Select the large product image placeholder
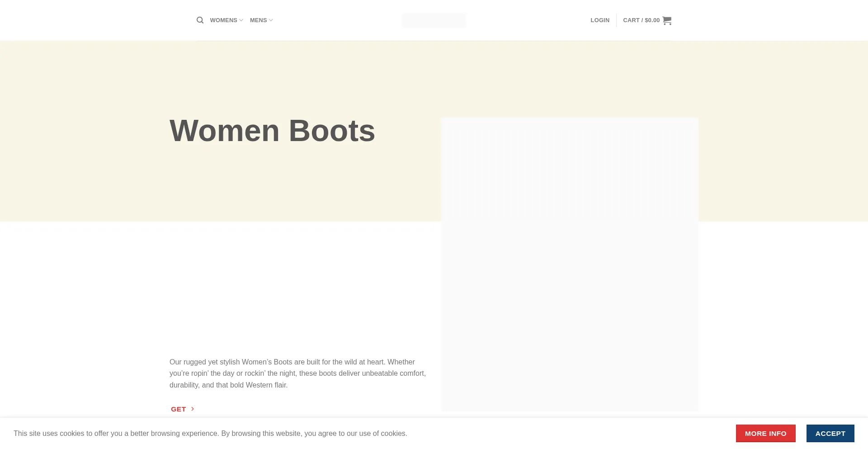868x449 pixels. (570, 265)
